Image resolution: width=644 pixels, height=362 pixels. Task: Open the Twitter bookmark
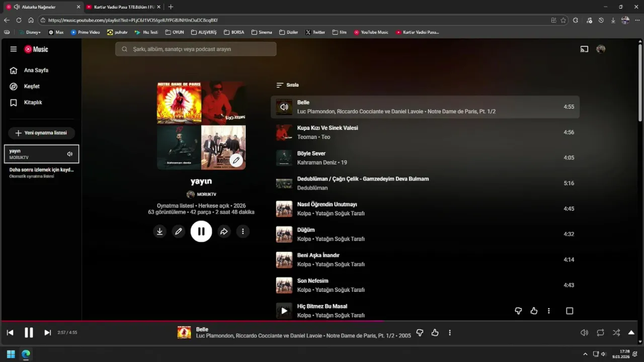coord(315,32)
